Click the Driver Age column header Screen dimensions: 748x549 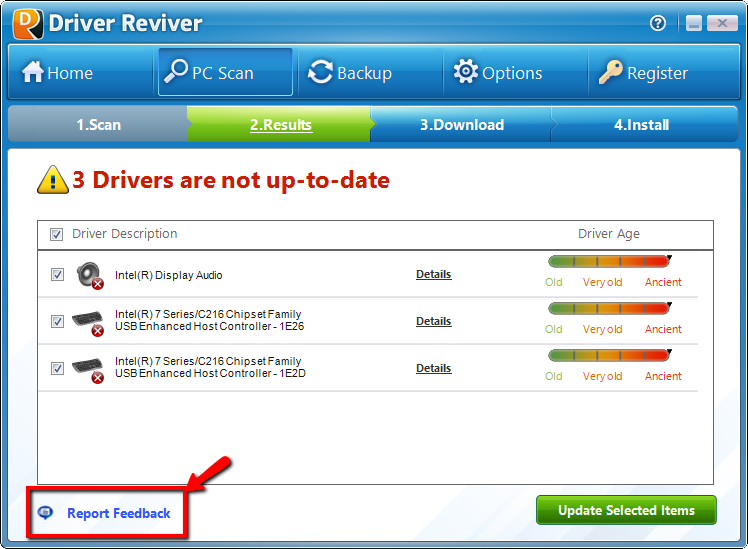[608, 234]
